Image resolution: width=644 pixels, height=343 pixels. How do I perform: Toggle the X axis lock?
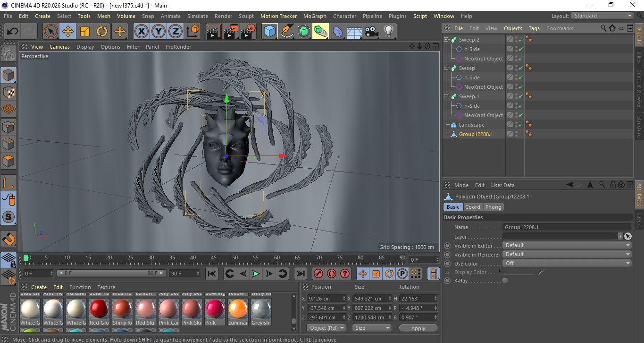141,32
